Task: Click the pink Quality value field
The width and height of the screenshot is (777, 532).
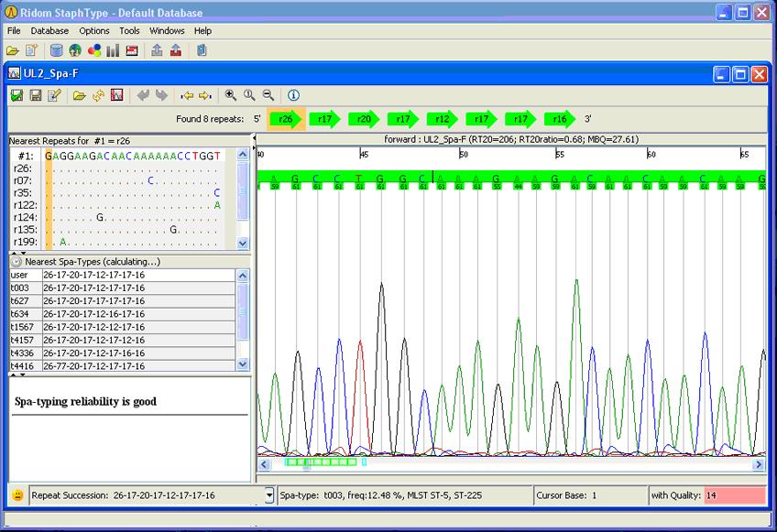Action: (x=735, y=494)
